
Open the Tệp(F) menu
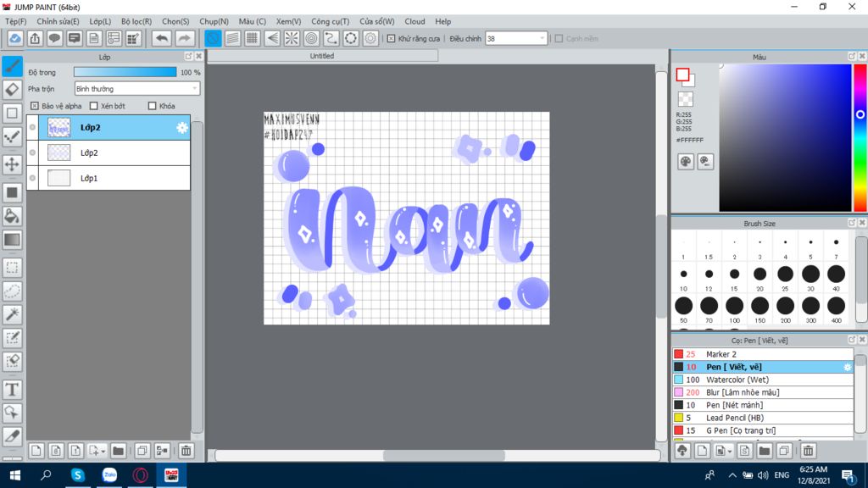click(x=16, y=21)
